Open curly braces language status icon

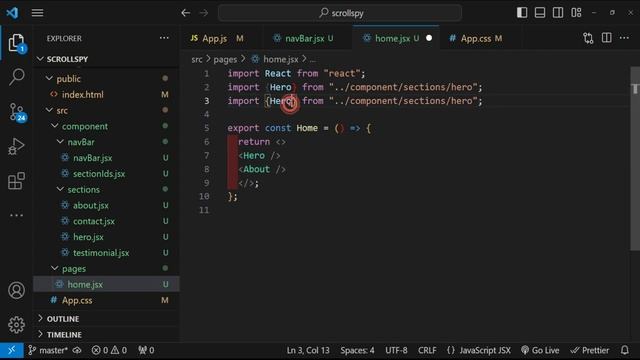click(x=451, y=350)
